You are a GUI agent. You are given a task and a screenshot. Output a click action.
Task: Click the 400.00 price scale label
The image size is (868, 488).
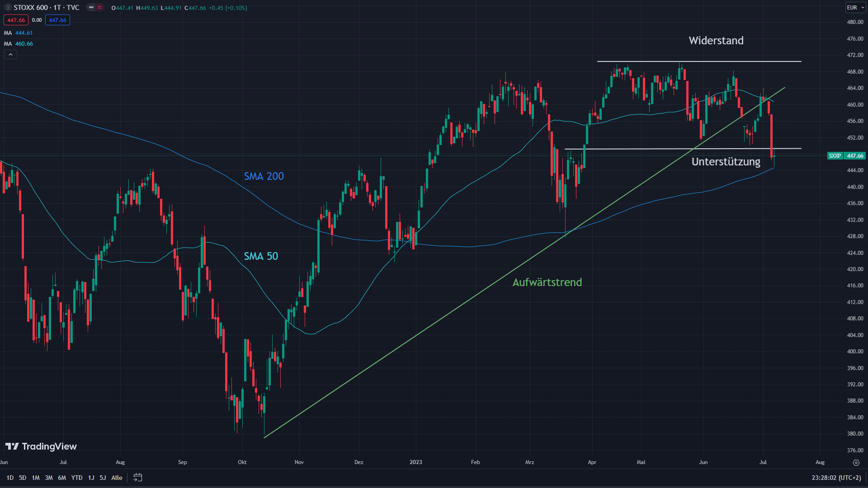point(855,352)
